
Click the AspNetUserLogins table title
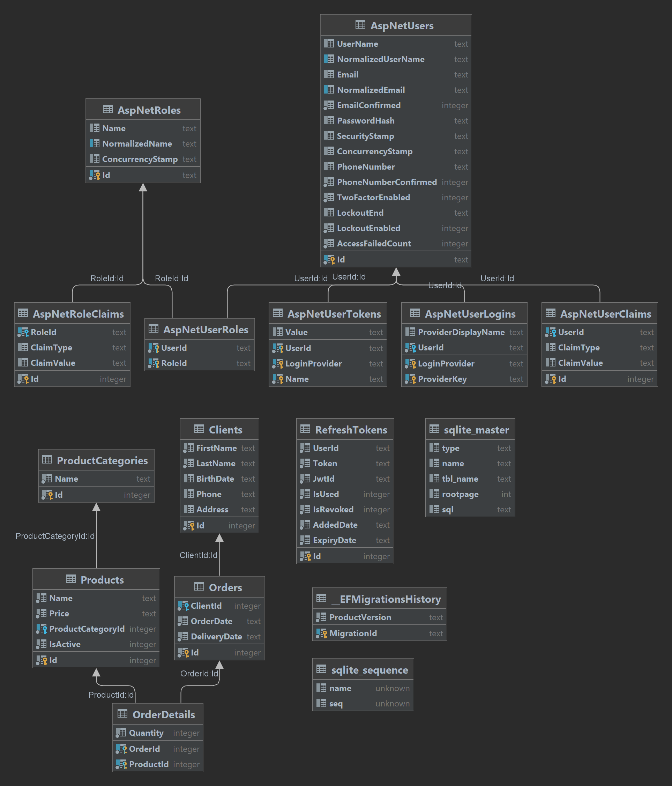coord(470,314)
